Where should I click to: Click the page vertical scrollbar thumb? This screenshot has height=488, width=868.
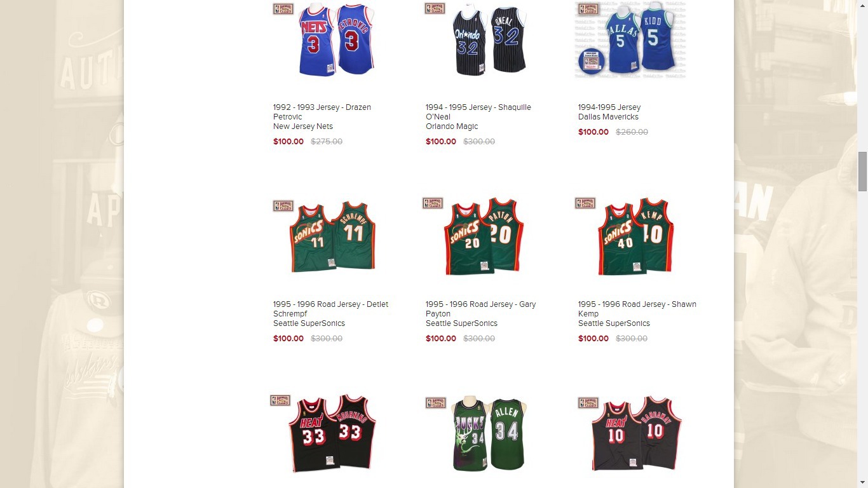click(x=862, y=172)
